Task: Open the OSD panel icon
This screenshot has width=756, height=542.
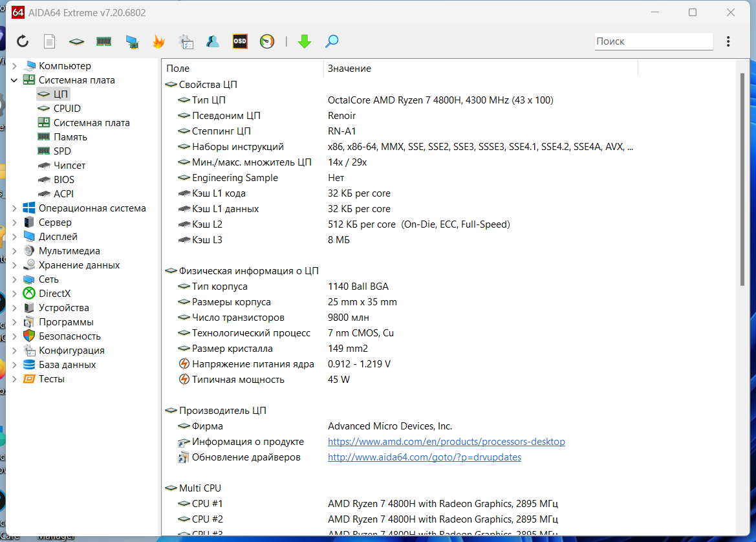Action: (x=240, y=41)
